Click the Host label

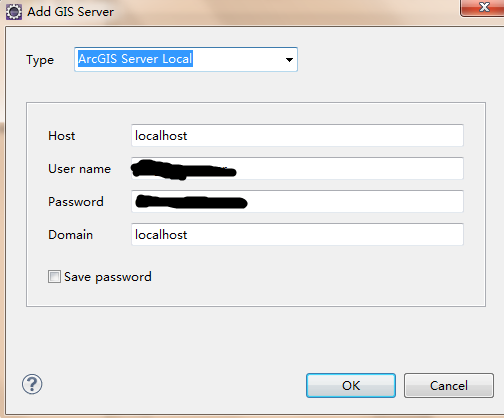62,136
